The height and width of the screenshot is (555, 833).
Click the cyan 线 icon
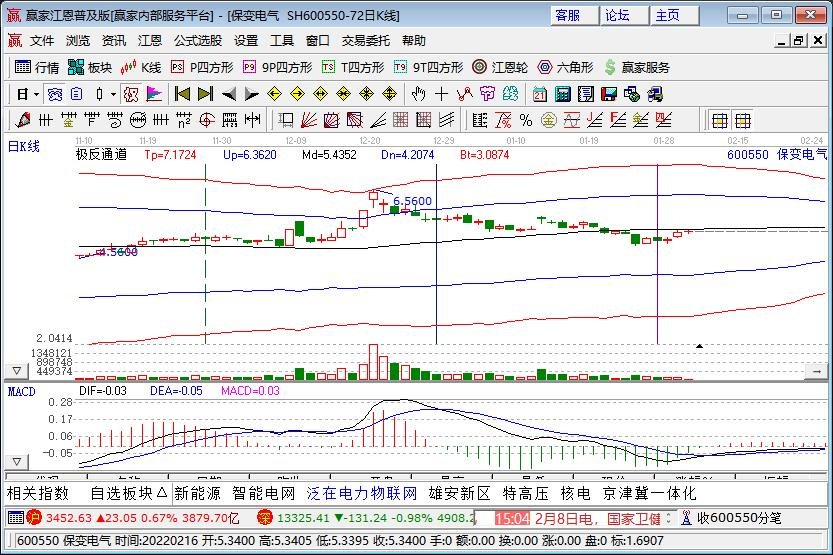tap(510, 94)
